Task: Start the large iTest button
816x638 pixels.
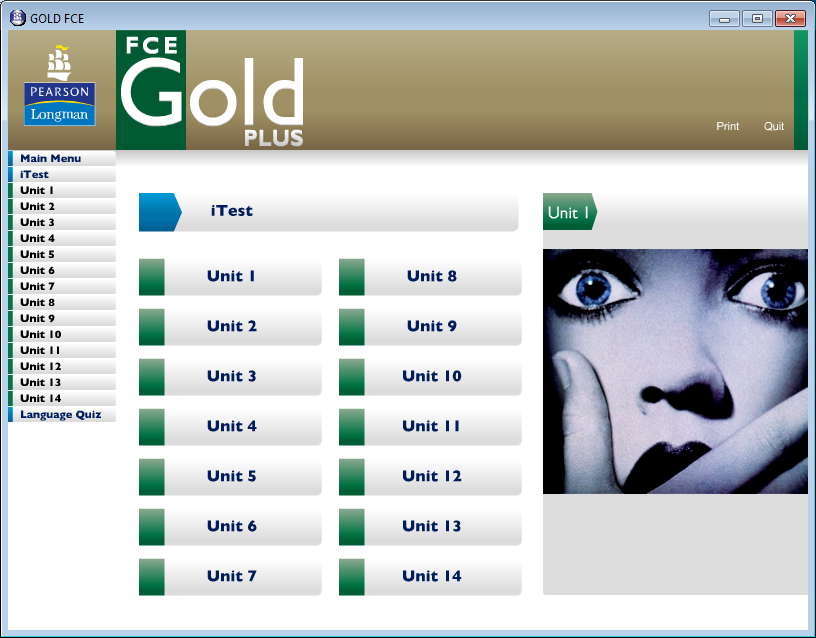Action: tap(328, 212)
